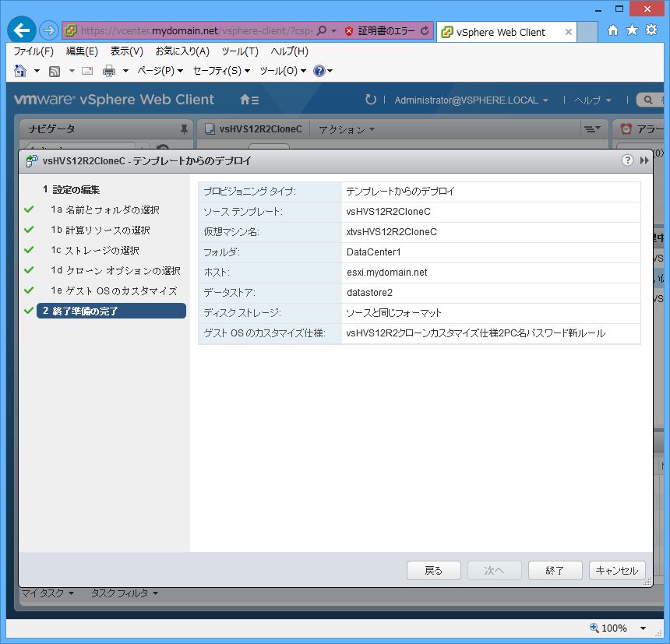Click the 戻る button
Viewport: 670px width, 644px height.
click(433, 570)
